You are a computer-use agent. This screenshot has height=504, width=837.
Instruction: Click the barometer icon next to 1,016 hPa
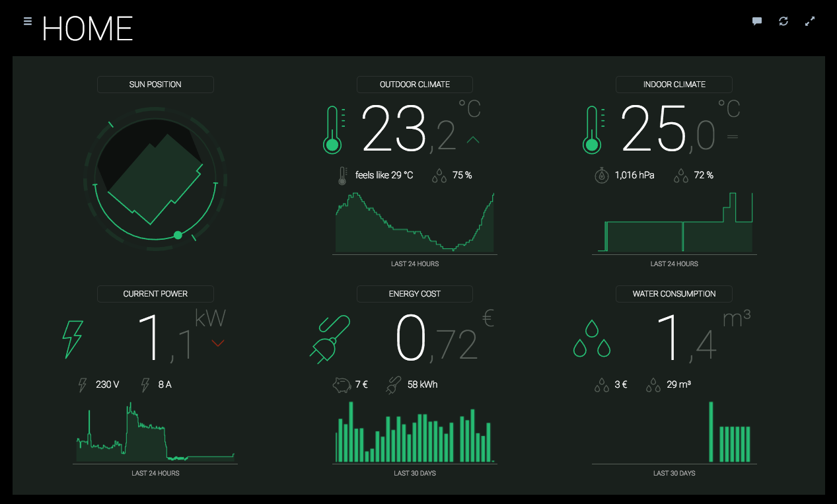[x=601, y=175]
